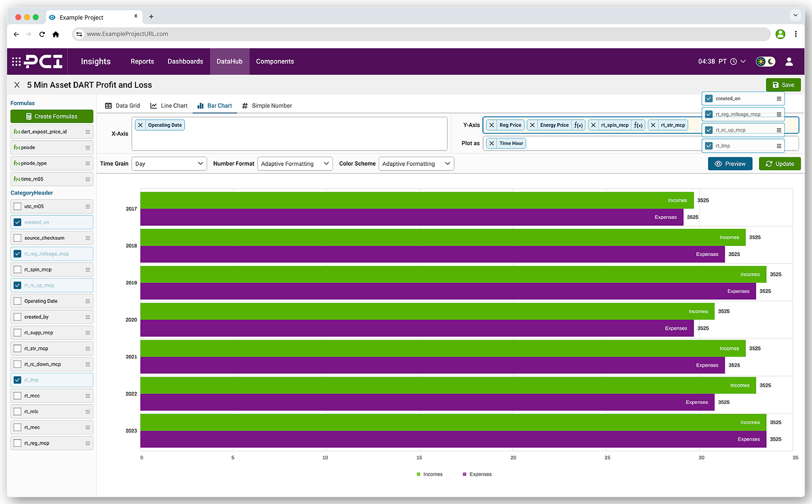The height and width of the screenshot is (504, 812).
Task: Open the Dashboards menu item
Action: [185, 61]
